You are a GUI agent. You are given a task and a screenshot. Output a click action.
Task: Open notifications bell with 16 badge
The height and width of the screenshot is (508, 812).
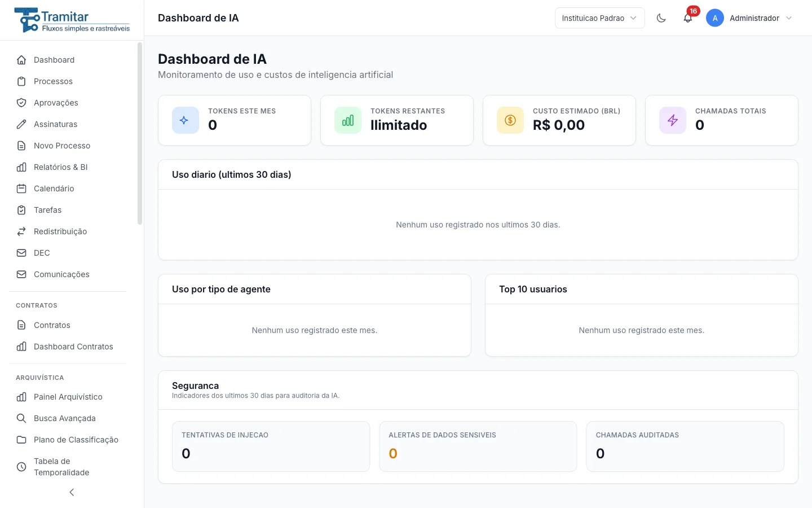point(688,18)
